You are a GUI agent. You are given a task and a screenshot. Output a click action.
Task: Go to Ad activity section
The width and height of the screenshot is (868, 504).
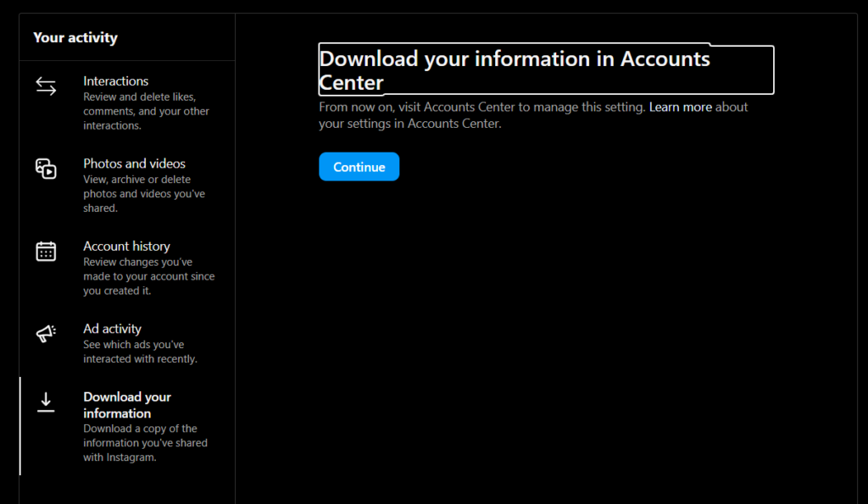127,343
